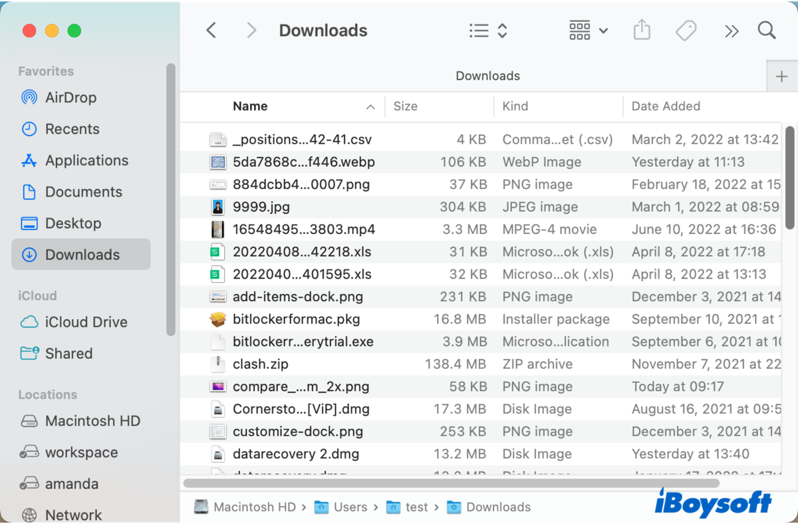Open Macintosh HD under Locations
The height and width of the screenshot is (532, 798).
click(x=92, y=420)
